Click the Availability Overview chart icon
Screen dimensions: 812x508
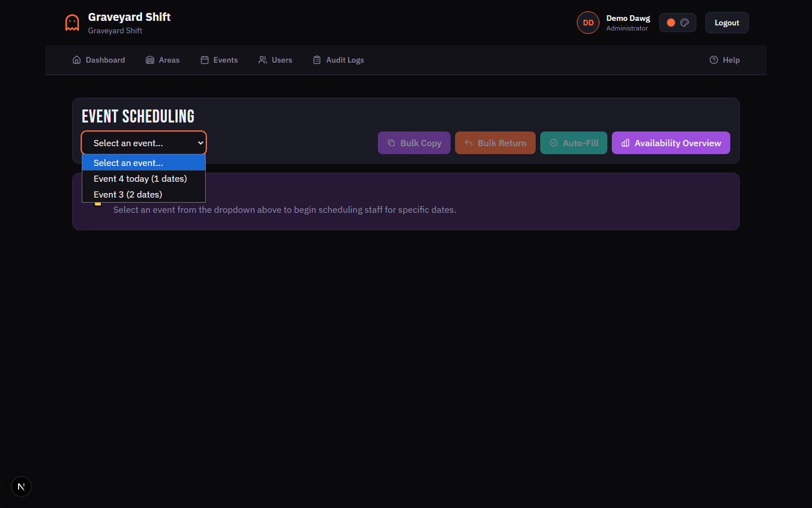(625, 143)
